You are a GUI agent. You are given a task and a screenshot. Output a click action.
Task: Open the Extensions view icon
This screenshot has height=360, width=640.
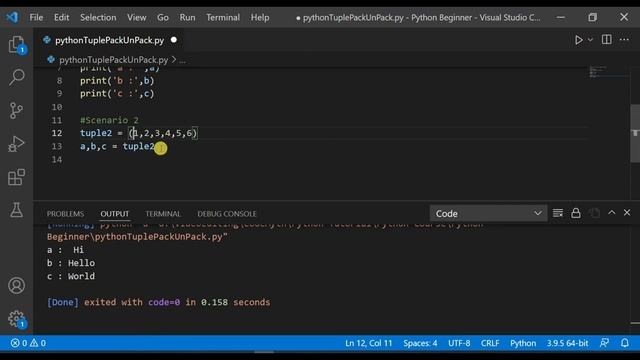tap(16, 177)
